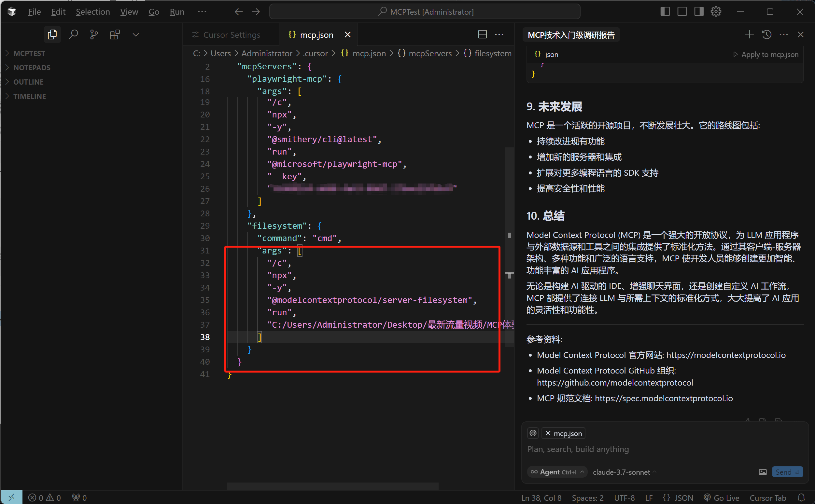The width and height of the screenshot is (815, 504).
Task: Toggle the bottom panel layout icon
Action: 682,12
